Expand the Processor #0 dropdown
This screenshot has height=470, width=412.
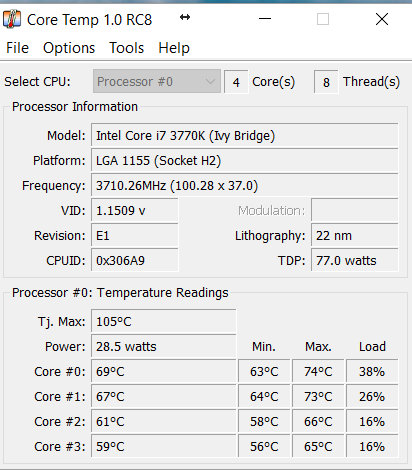click(157, 81)
